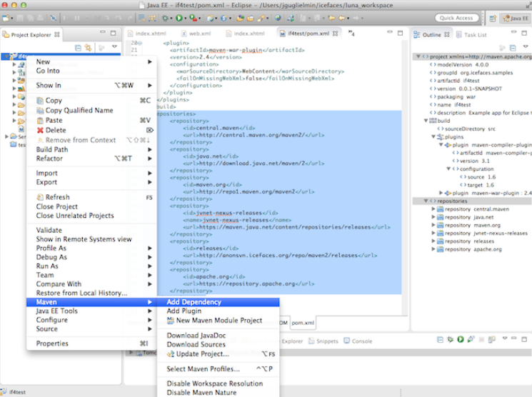Select Disable Workspace Resolution option
Viewport: 532px width, 397px height.
[214, 383]
